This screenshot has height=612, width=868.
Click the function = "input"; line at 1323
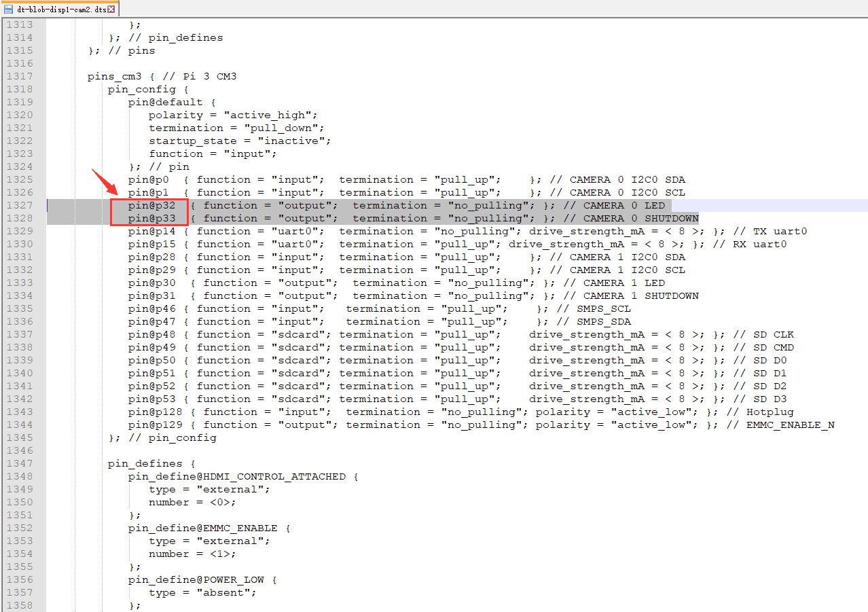pyautogui.click(x=213, y=154)
